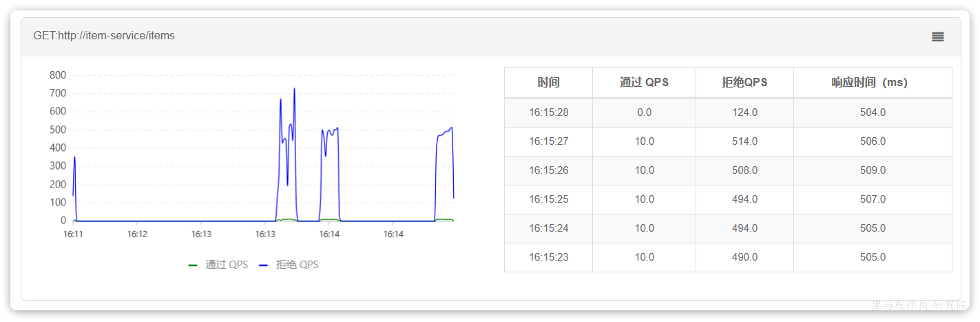Open the list menu icon in panel header
Screen dimensions: 980x322
tap(937, 37)
